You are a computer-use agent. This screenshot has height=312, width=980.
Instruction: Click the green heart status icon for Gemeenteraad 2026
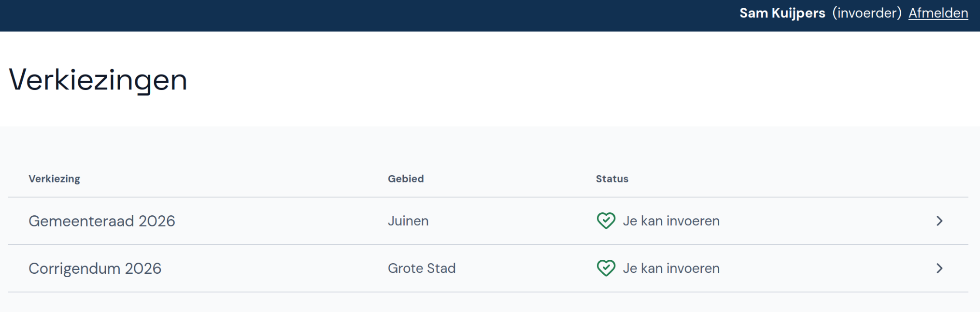[606, 221]
